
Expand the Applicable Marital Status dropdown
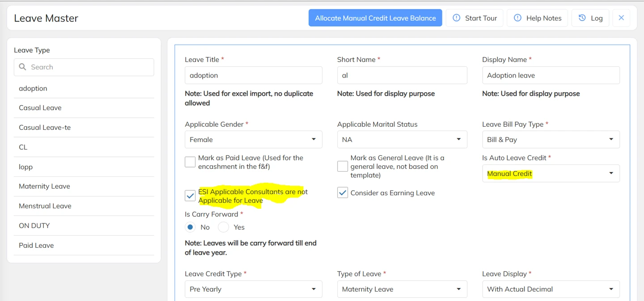402,140
